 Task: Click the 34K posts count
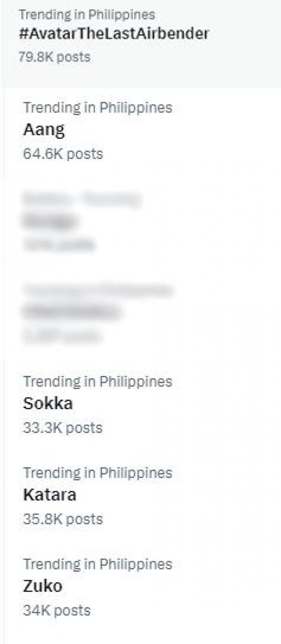[x=56, y=610]
